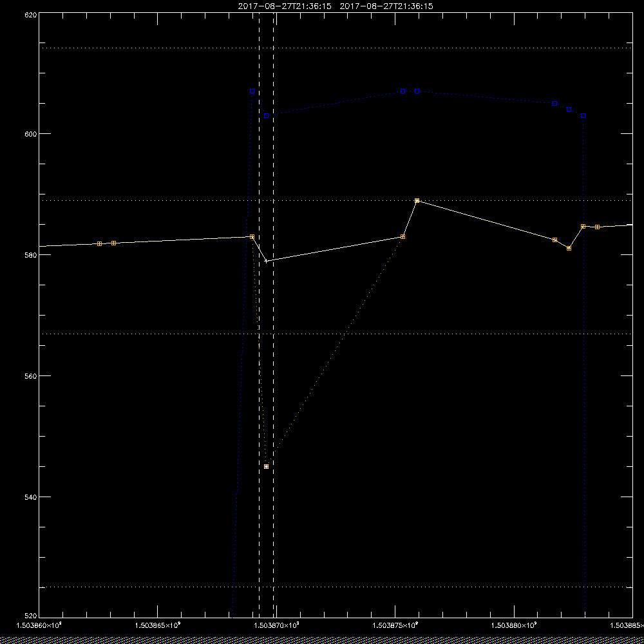Select the white plus marker between the dashed lines

[266, 261]
